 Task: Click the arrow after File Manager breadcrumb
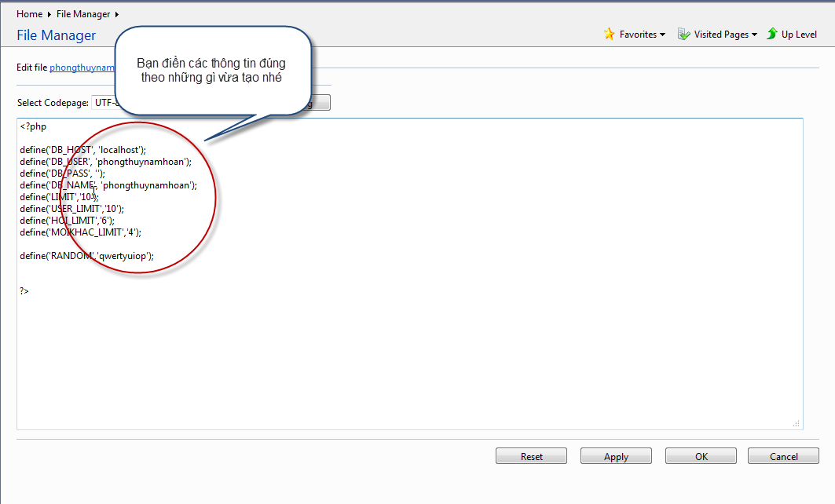click(x=117, y=14)
